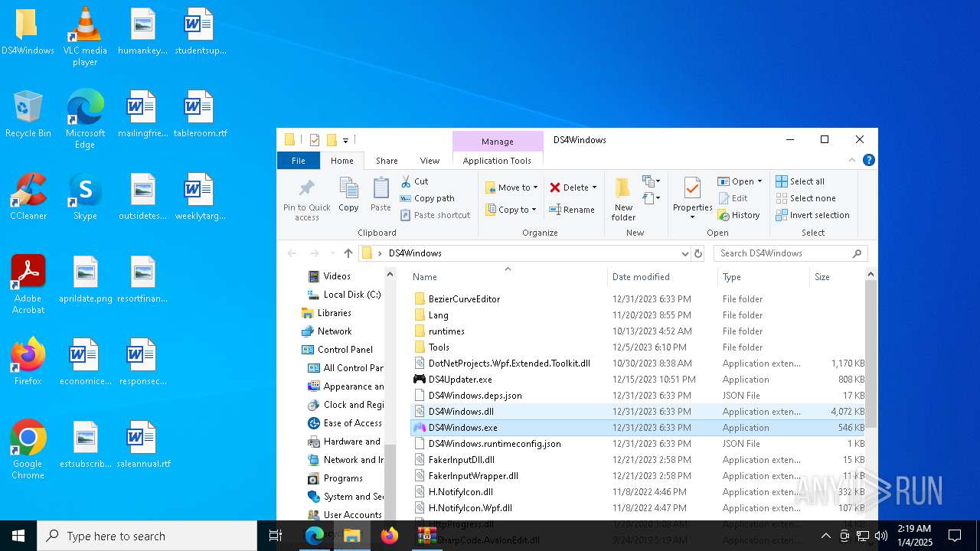Open the Move to dropdown

point(511,187)
